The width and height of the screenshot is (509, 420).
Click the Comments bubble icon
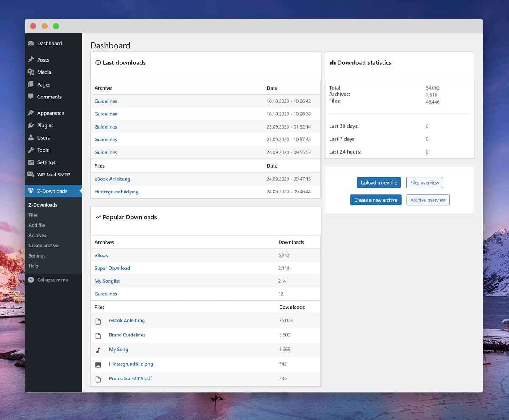(x=31, y=97)
